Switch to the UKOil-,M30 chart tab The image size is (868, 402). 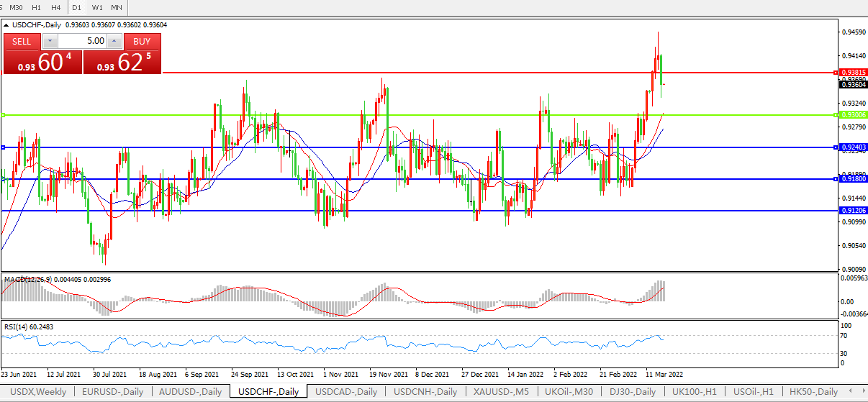[x=569, y=392]
